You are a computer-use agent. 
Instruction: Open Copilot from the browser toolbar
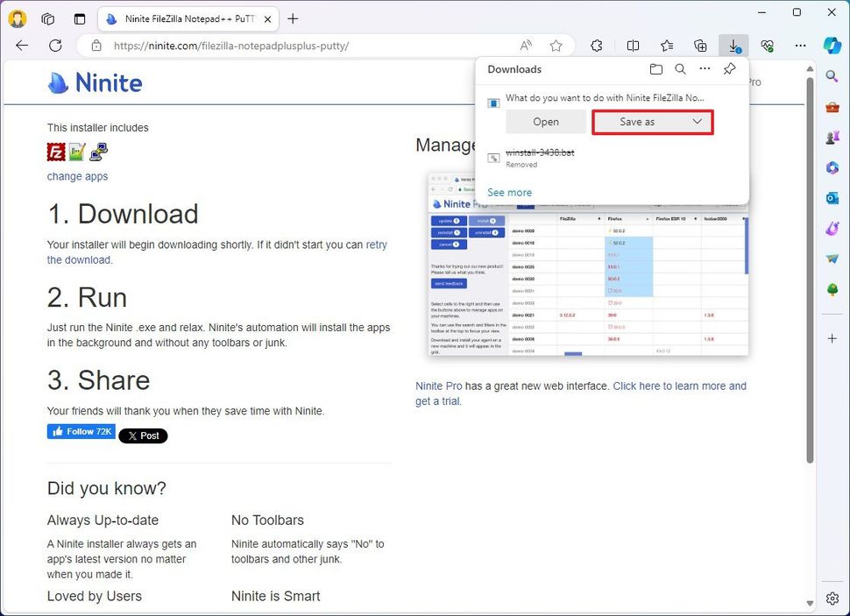click(x=831, y=46)
